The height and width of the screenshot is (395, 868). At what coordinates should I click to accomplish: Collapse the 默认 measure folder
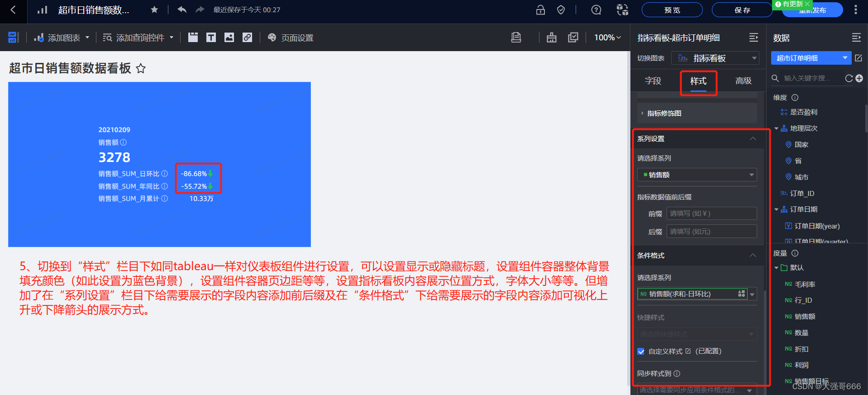(x=777, y=268)
